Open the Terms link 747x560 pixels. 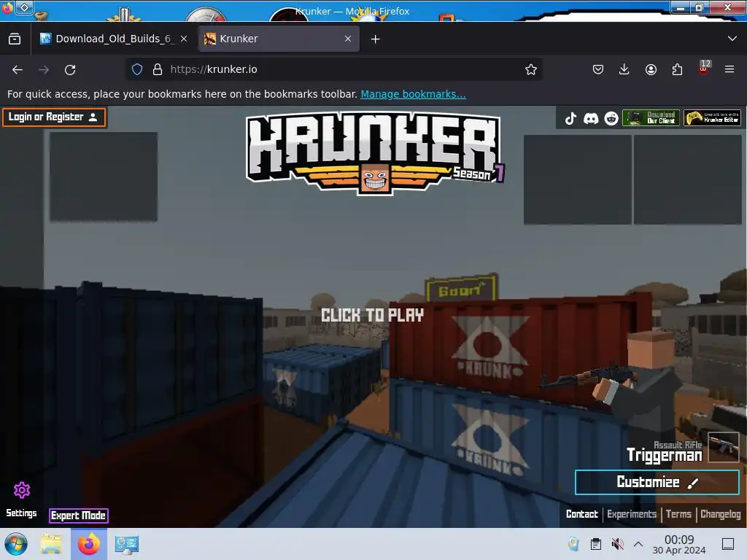point(678,514)
